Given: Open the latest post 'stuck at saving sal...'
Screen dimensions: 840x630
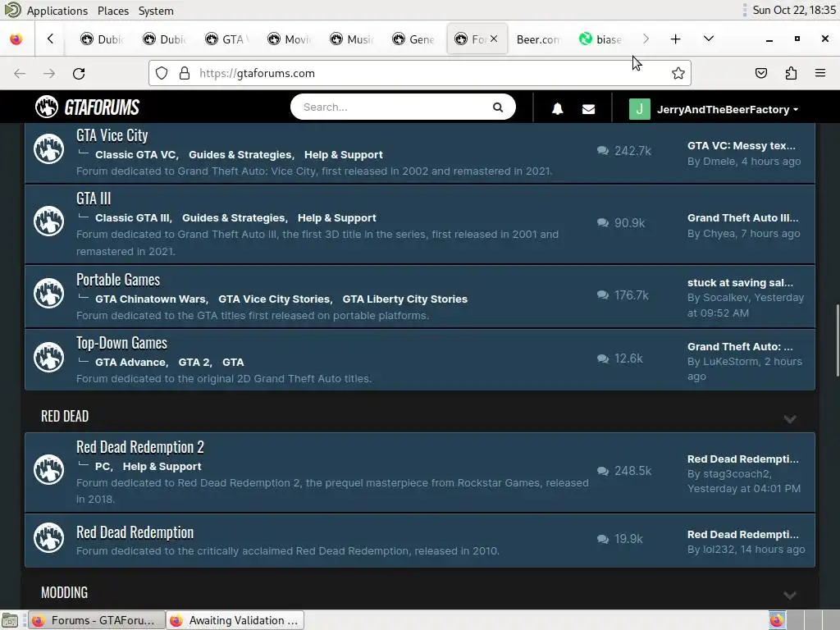Looking at the screenshot, I should 741,283.
